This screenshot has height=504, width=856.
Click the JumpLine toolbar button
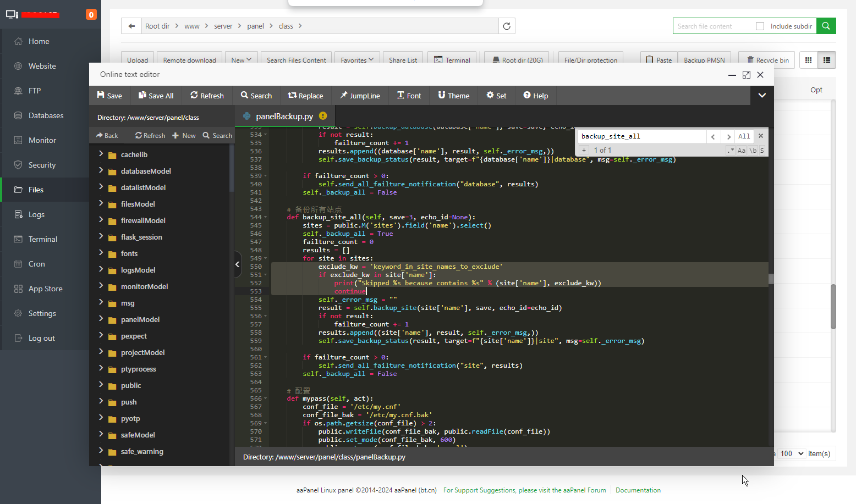[x=360, y=96]
